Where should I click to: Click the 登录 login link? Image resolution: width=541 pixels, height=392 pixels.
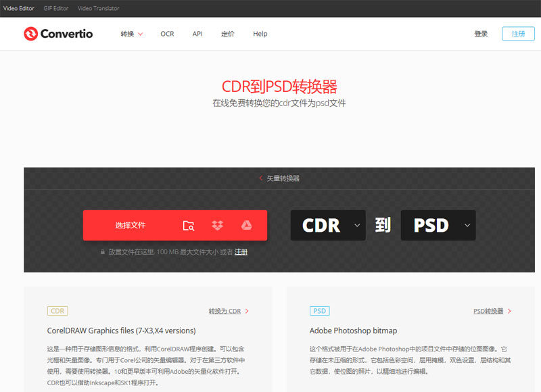coord(481,34)
